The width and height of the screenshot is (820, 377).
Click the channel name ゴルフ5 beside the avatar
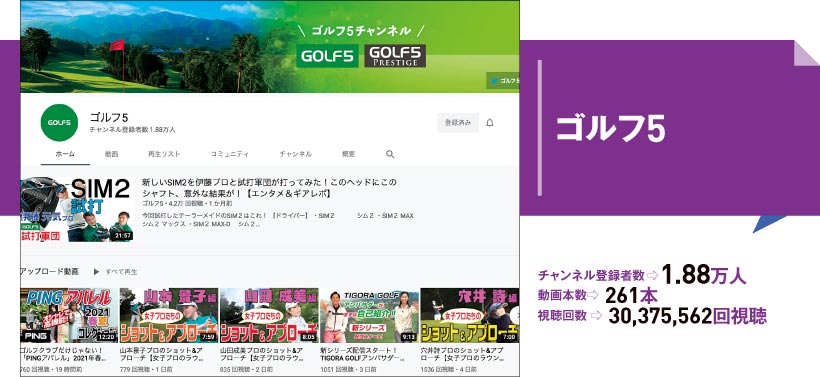click(x=109, y=117)
